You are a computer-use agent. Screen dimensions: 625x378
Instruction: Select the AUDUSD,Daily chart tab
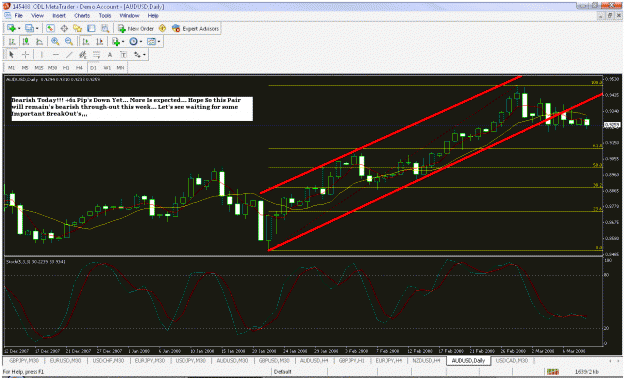[x=468, y=360]
